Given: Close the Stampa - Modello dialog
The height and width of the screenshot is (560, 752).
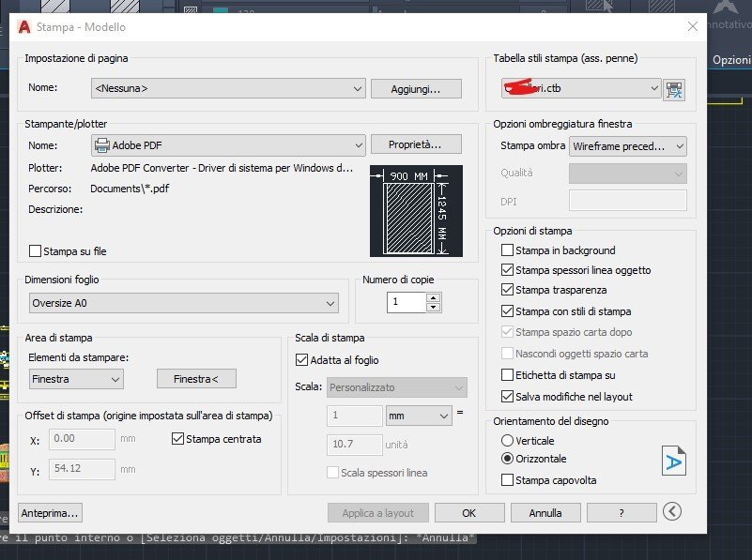Looking at the screenshot, I should pyautogui.click(x=692, y=26).
